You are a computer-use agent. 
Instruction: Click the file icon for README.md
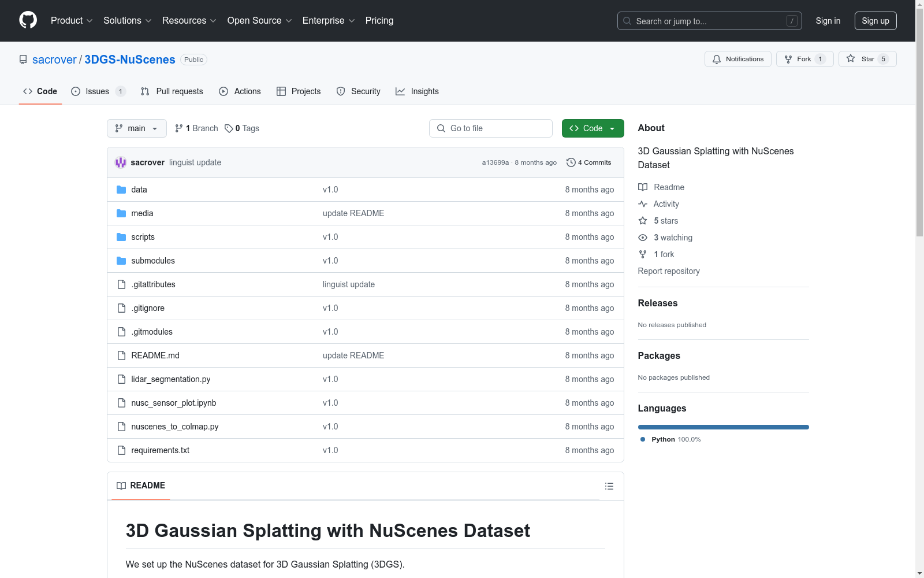121,355
